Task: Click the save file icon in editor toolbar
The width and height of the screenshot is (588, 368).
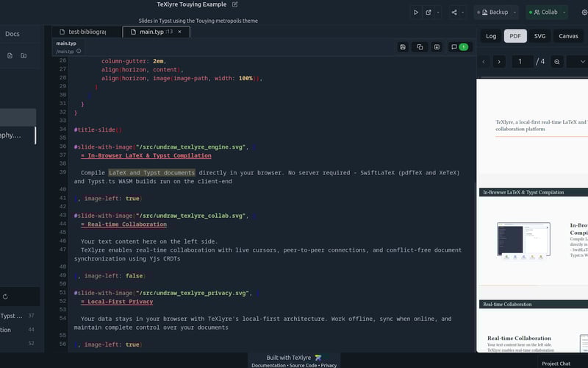Action: click(x=403, y=47)
